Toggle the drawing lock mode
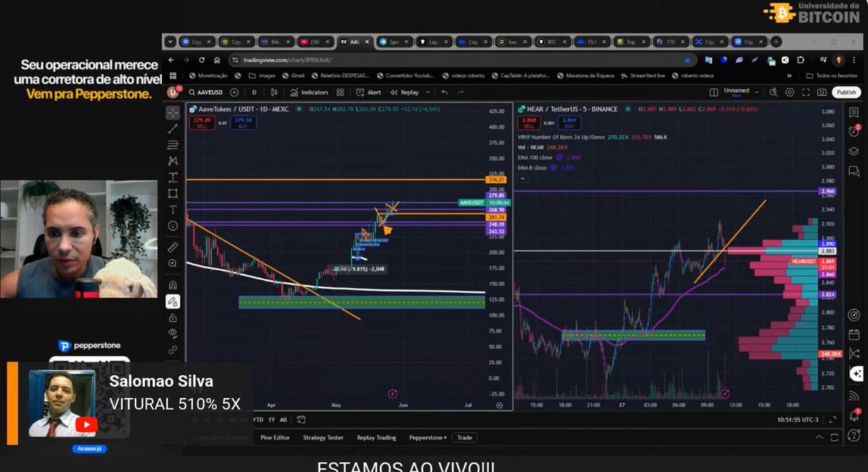868x472 pixels. (x=173, y=318)
